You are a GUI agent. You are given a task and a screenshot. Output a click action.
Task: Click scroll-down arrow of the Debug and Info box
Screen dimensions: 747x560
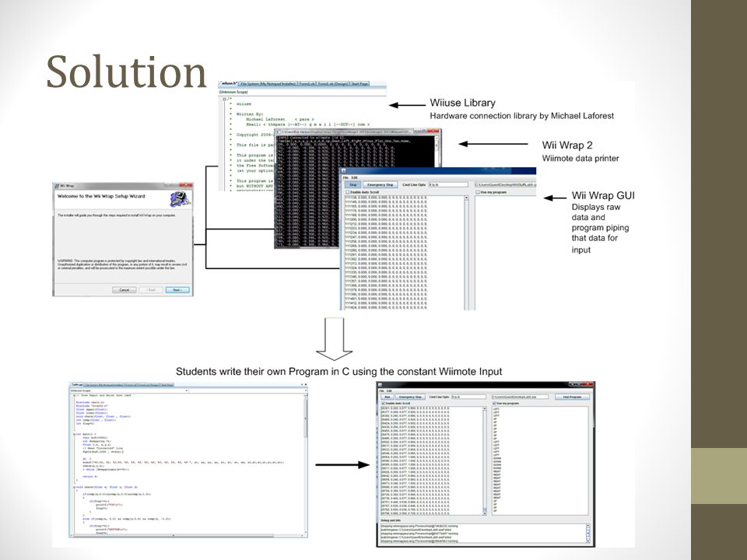pyautogui.click(x=588, y=541)
